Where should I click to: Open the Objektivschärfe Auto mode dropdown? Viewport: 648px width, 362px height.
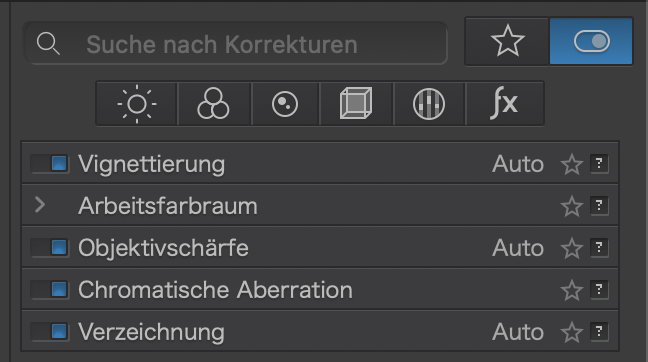pyautogui.click(x=517, y=248)
